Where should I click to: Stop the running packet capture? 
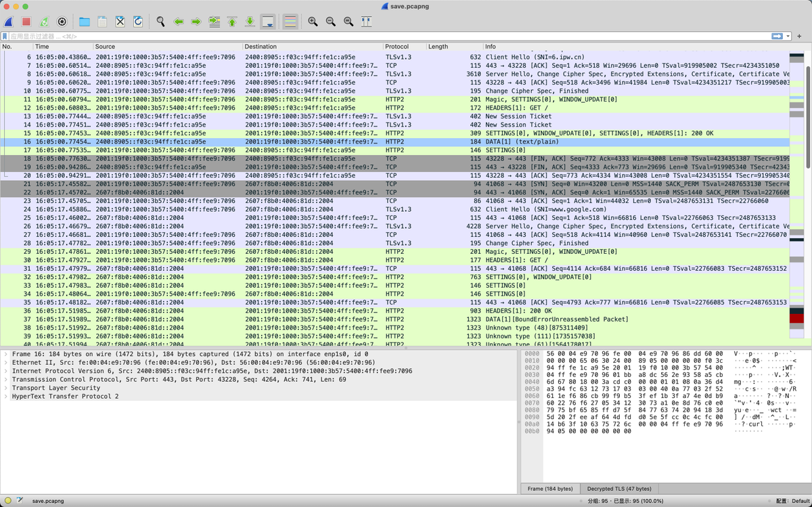click(x=26, y=22)
